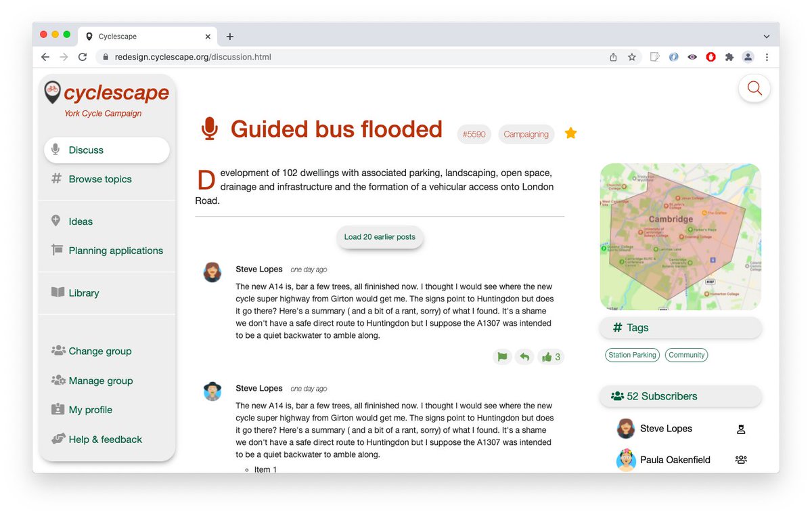This screenshot has width=812, height=516.
Task: Click the blue circular extension icon
Action: (x=673, y=57)
